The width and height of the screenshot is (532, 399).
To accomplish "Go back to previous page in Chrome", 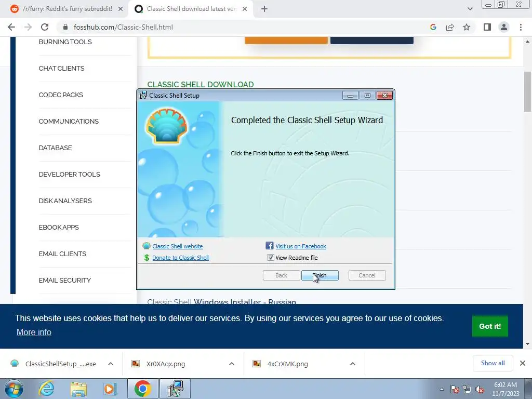I will tap(11, 27).
